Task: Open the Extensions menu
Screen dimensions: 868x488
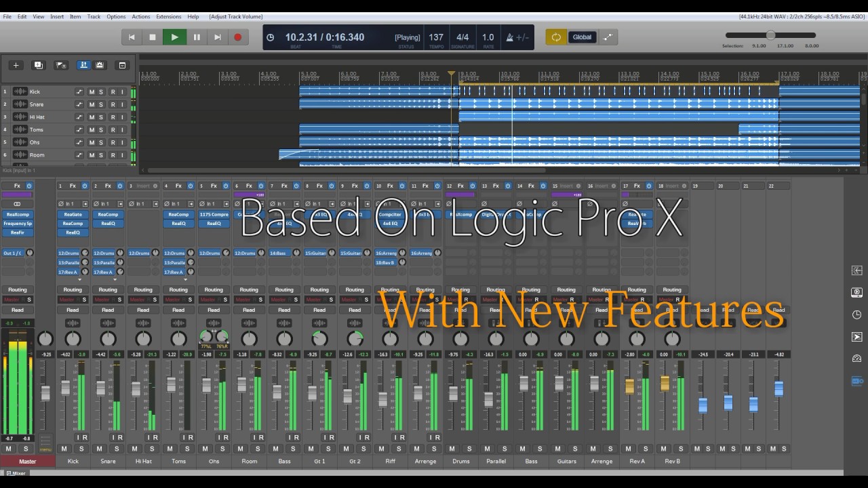Action: pyautogui.click(x=169, y=16)
